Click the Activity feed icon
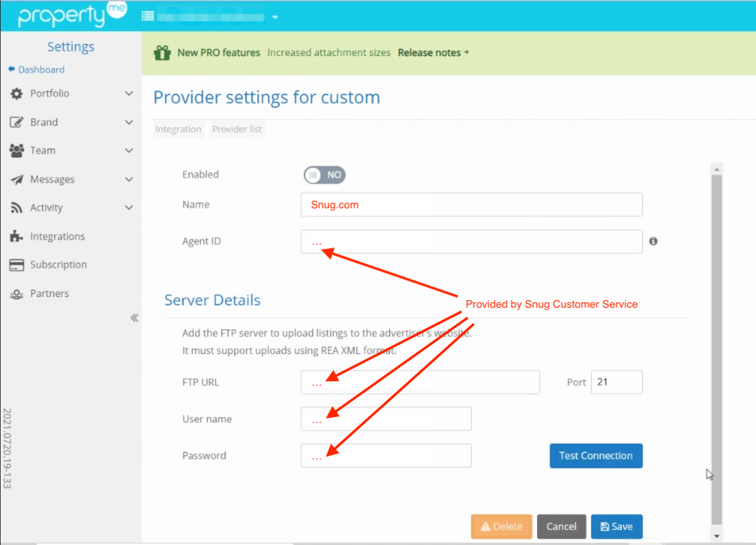 click(x=16, y=208)
